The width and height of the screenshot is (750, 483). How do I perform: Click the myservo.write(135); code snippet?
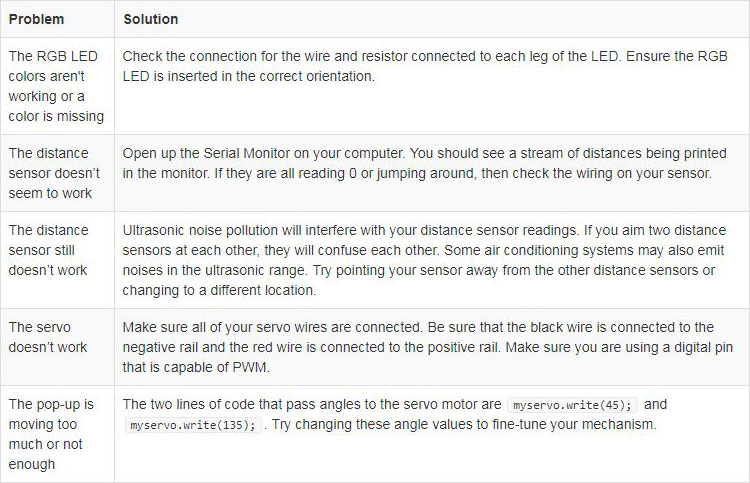193,425
